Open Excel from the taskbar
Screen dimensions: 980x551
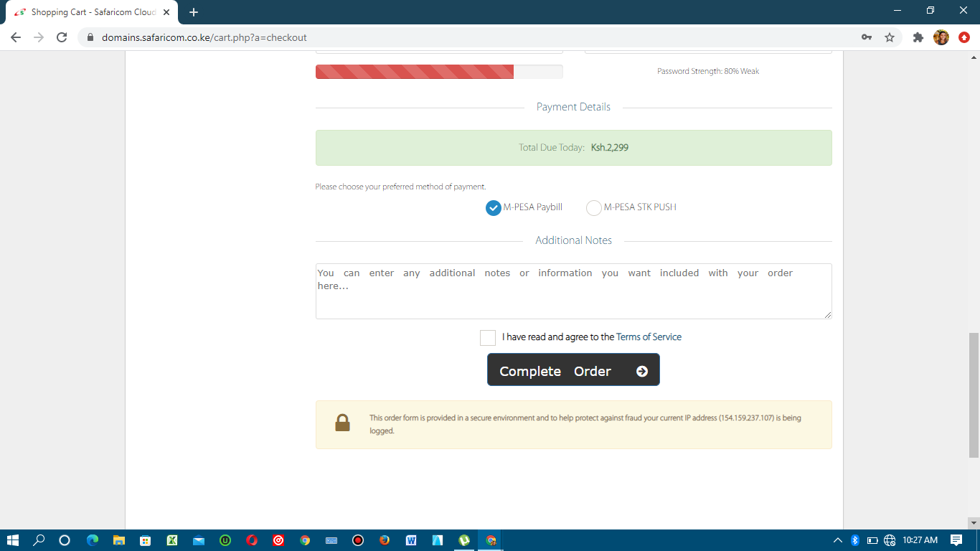(x=172, y=540)
